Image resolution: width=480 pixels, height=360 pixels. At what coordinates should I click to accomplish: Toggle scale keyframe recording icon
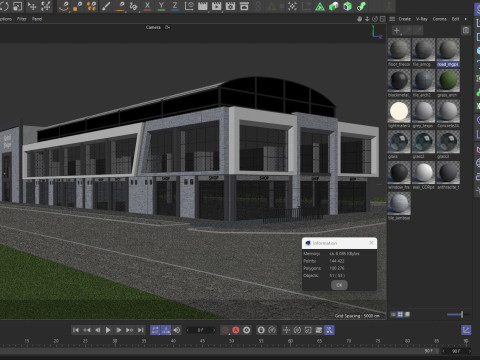point(308,330)
